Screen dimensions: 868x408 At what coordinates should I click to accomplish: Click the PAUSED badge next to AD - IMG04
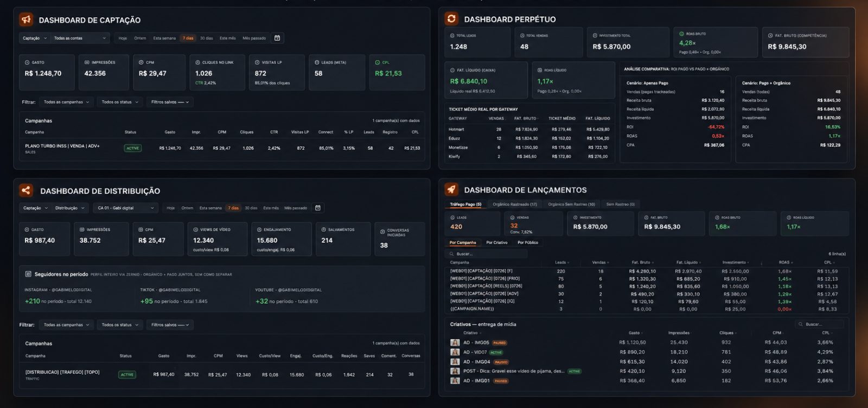click(501, 362)
